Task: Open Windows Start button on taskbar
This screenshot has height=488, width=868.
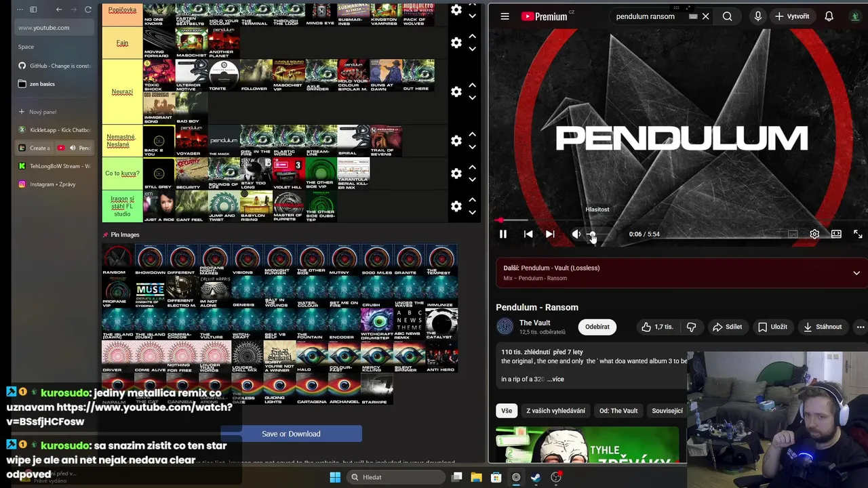Action: pos(335,477)
